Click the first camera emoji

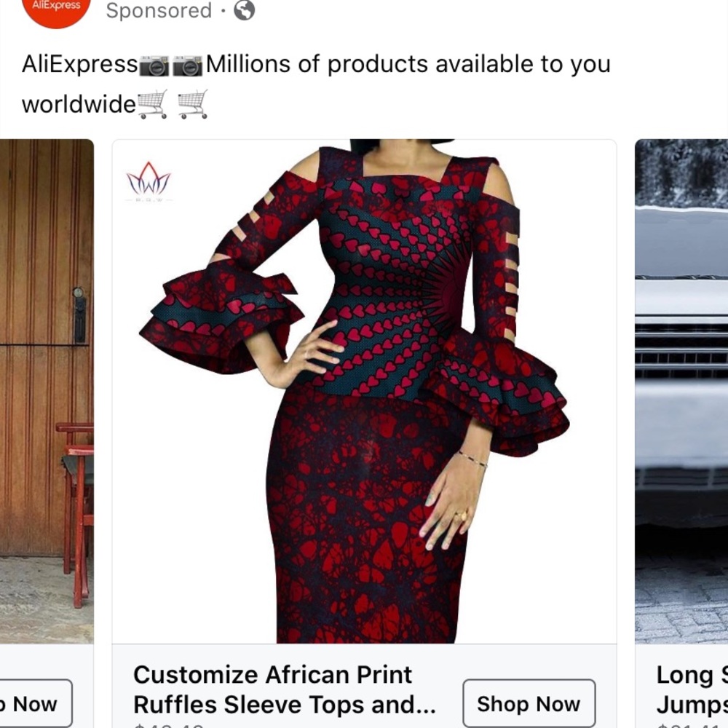[154, 66]
